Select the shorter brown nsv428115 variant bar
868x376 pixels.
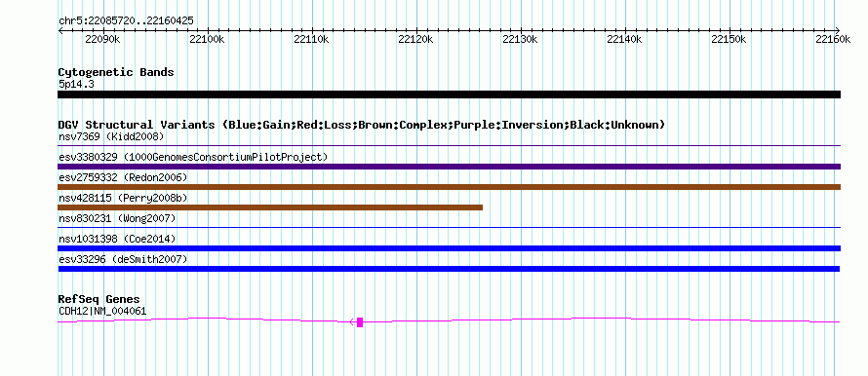coord(270,207)
